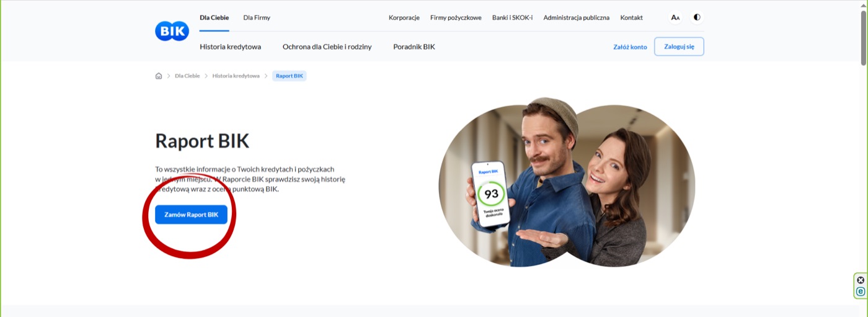Click the hero photo of the couple
The height and width of the screenshot is (317, 868).
click(x=567, y=184)
